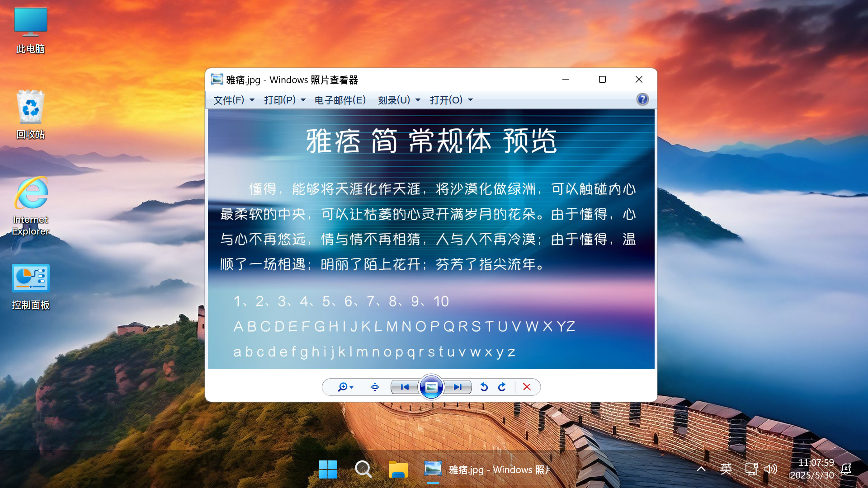
Task: Switch input language via the 英 tray indicator
Action: point(726,469)
